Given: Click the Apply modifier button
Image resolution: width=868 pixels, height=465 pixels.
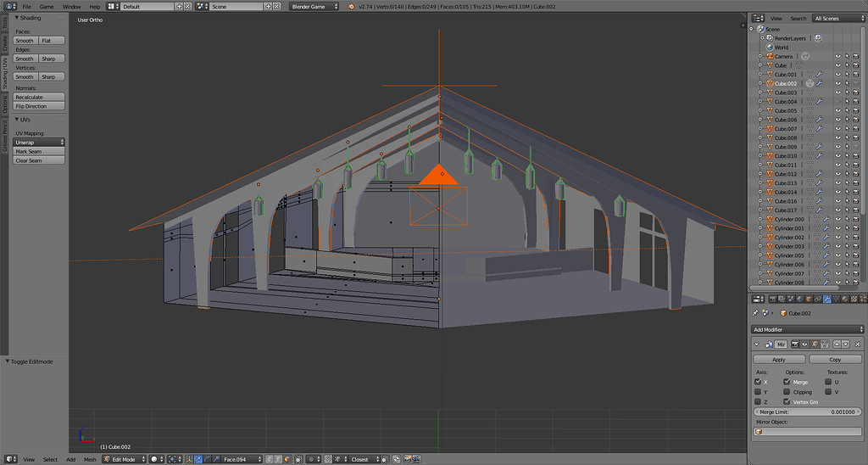Looking at the screenshot, I should pos(779,359).
